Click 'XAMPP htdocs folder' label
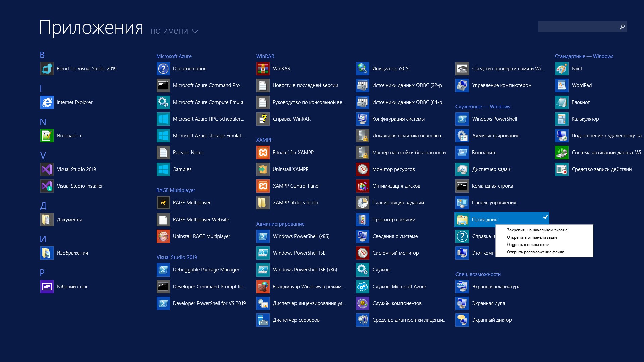The height and width of the screenshot is (362, 644). [296, 203]
